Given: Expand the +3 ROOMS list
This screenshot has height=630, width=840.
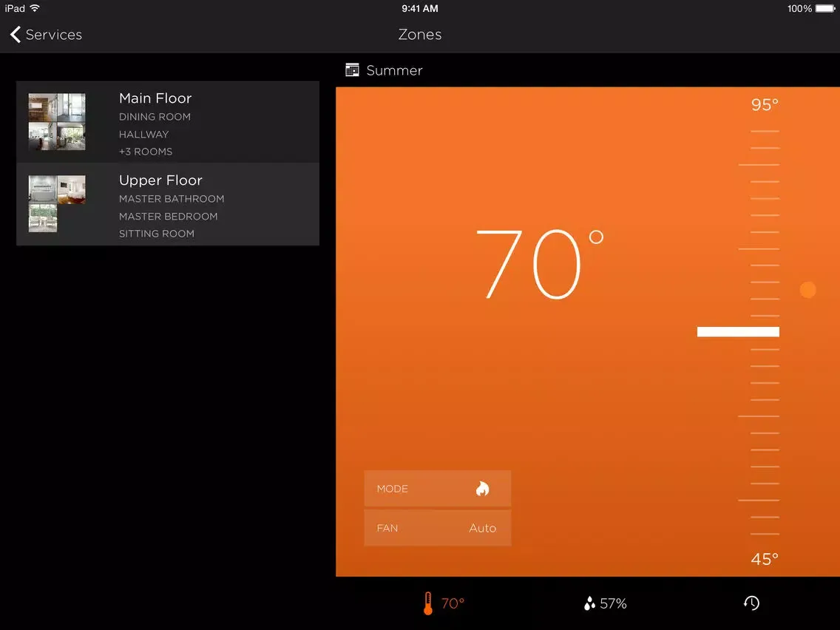Looking at the screenshot, I should click(146, 152).
